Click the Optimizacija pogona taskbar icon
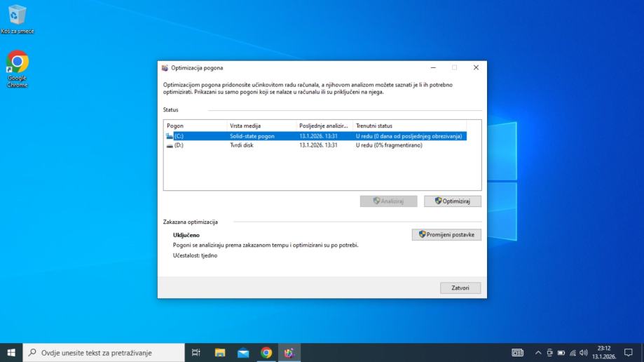The image size is (644, 362). [x=289, y=353]
